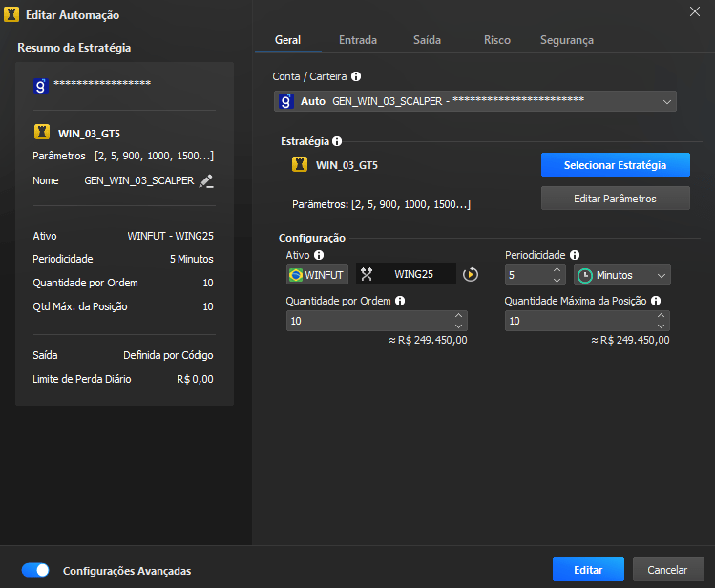
Task: Click info icon beside Quantidade por Ordem
Action: point(400,300)
